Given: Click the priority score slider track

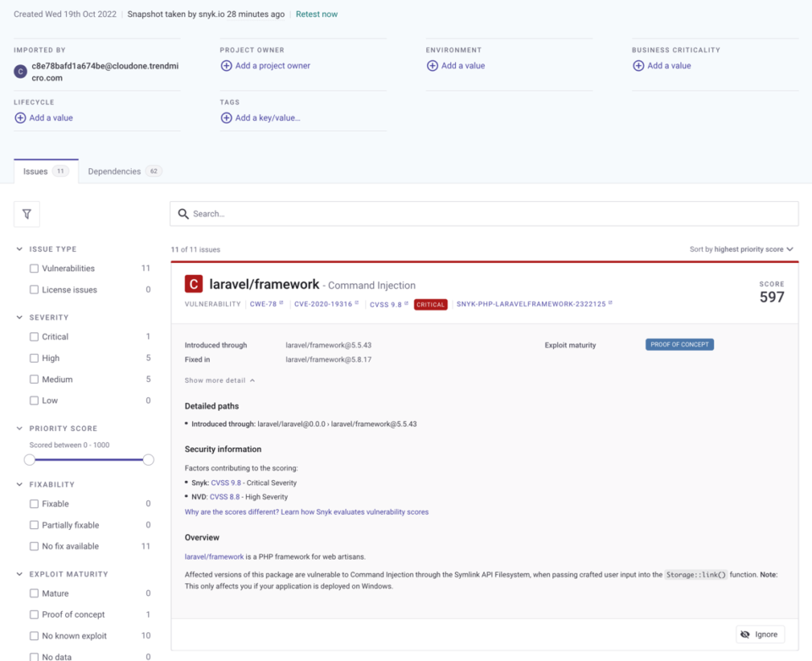Looking at the screenshot, I should click(x=89, y=460).
